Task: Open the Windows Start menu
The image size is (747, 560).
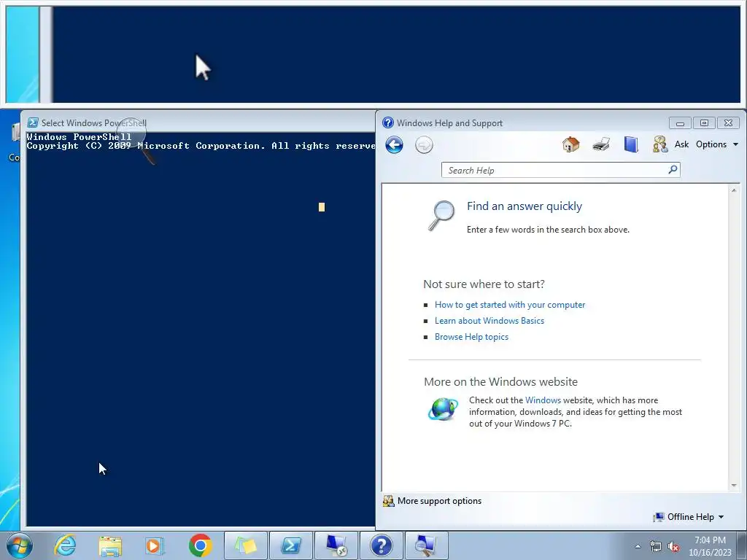Action: tap(20, 545)
